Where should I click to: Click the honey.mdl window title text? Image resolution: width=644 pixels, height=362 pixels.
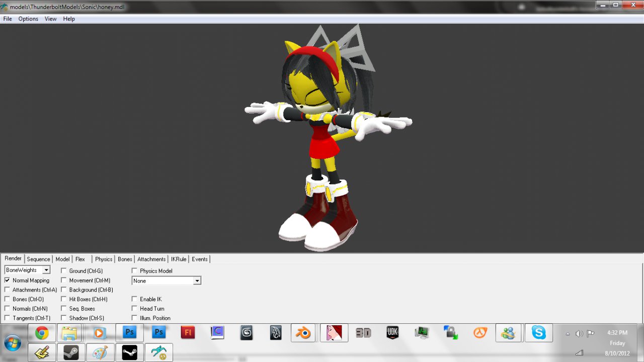67,7
